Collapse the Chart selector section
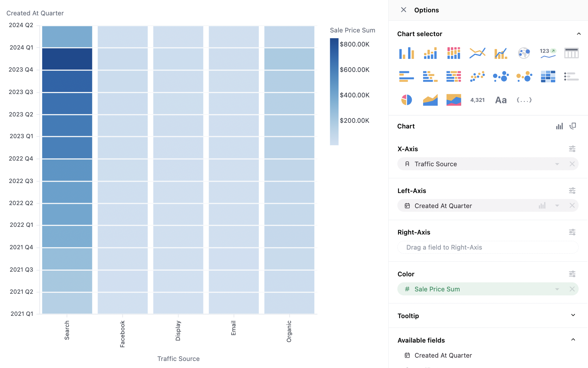This screenshot has width=588, height=368. pyautogui.click(x=579, y=34)
